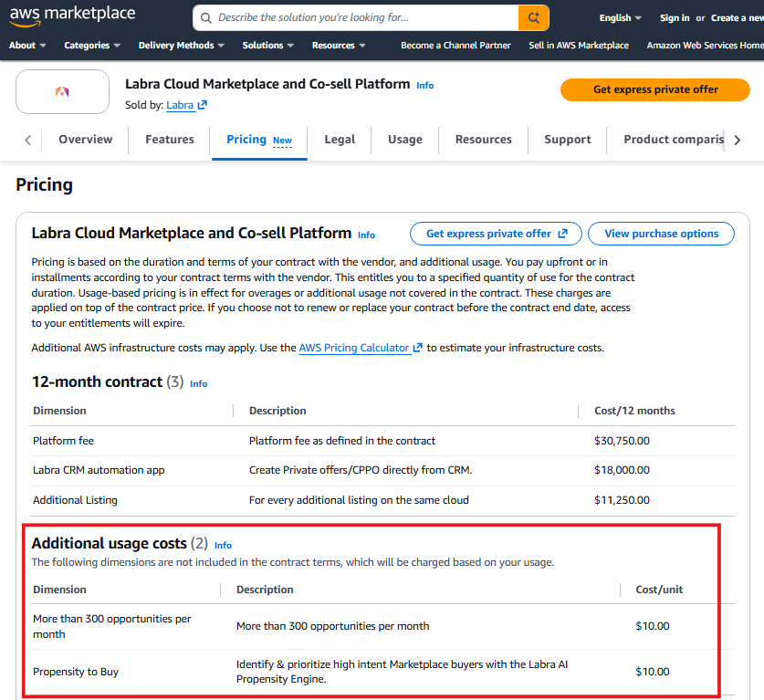
Task: Click the Additional Listing dimension cell
Action: pyautogui.click(x=75, y=500)
